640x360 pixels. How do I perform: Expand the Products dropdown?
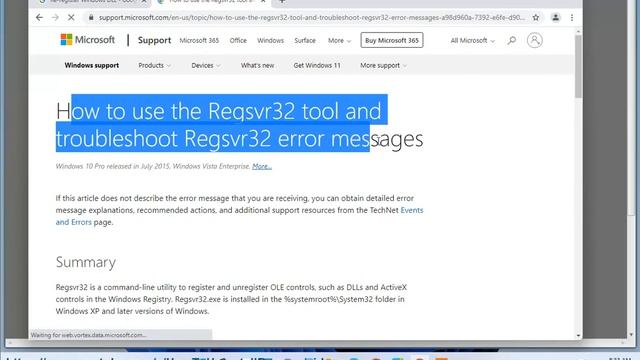coord(154,65)
